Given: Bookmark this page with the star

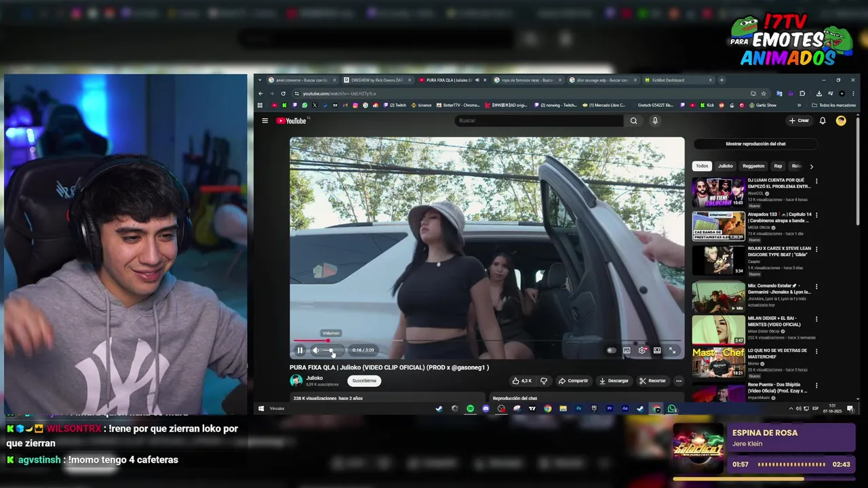Looking at the screenshot, I should coord(764,94).
